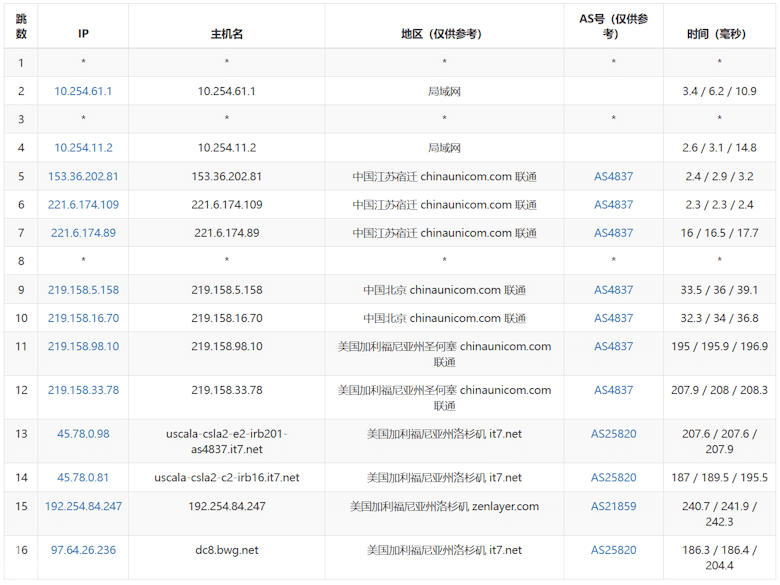
Task: Select 局域网 region in hop 2 row
Action: (444, 91)
